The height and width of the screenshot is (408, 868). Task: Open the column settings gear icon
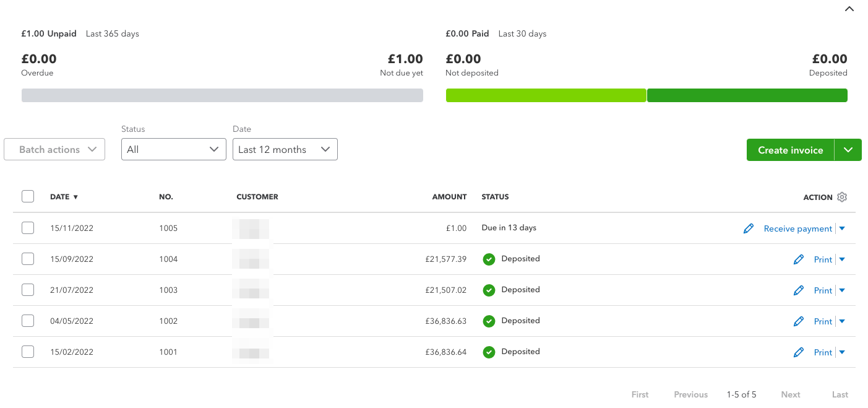(x=842, y=196)
